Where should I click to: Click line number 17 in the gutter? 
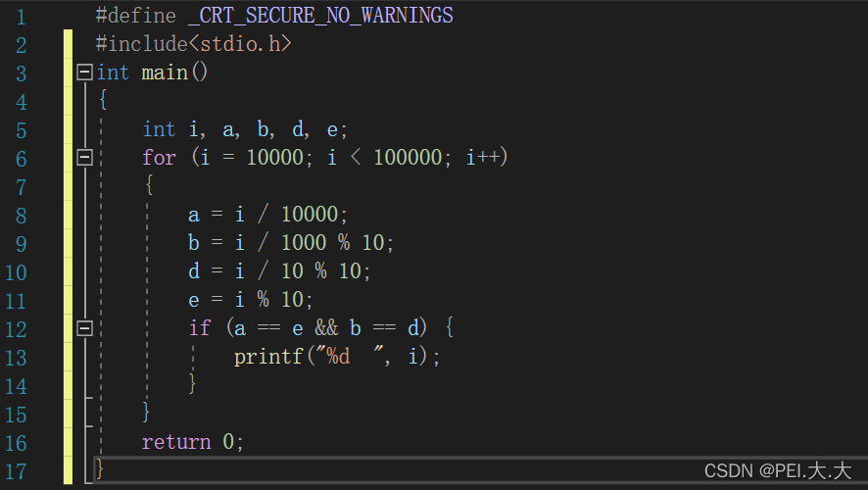pyautogui.click(x=16, y=471)
